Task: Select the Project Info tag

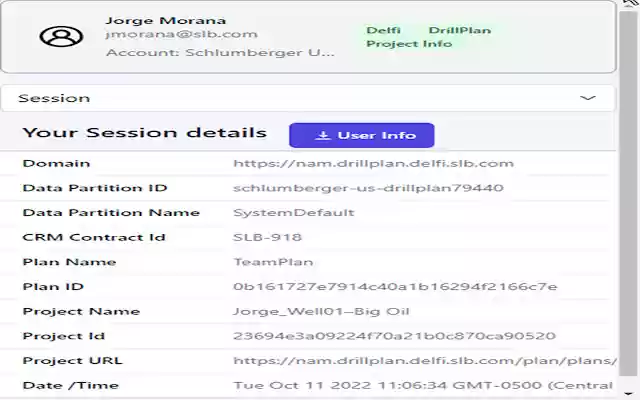Action: point(409,44)
